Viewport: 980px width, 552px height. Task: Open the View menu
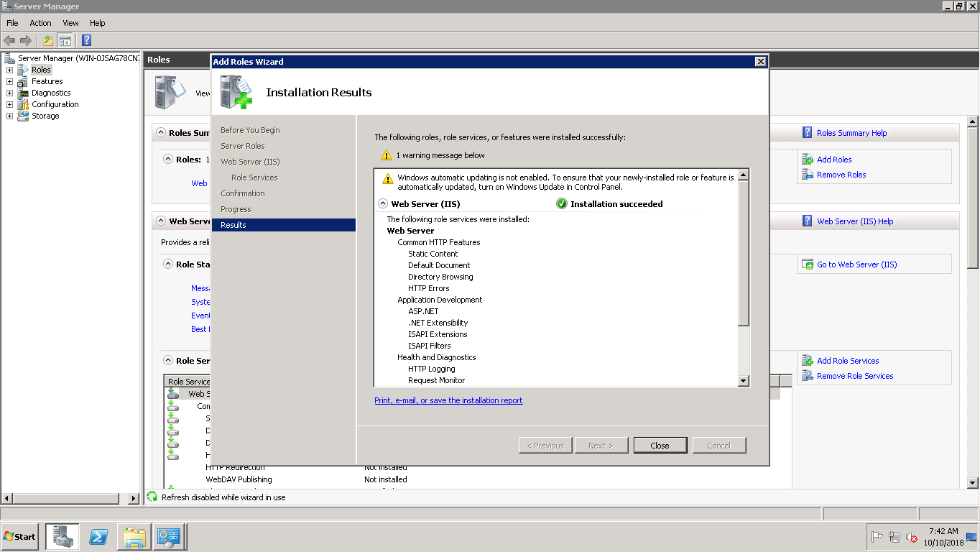coord(70,23)
